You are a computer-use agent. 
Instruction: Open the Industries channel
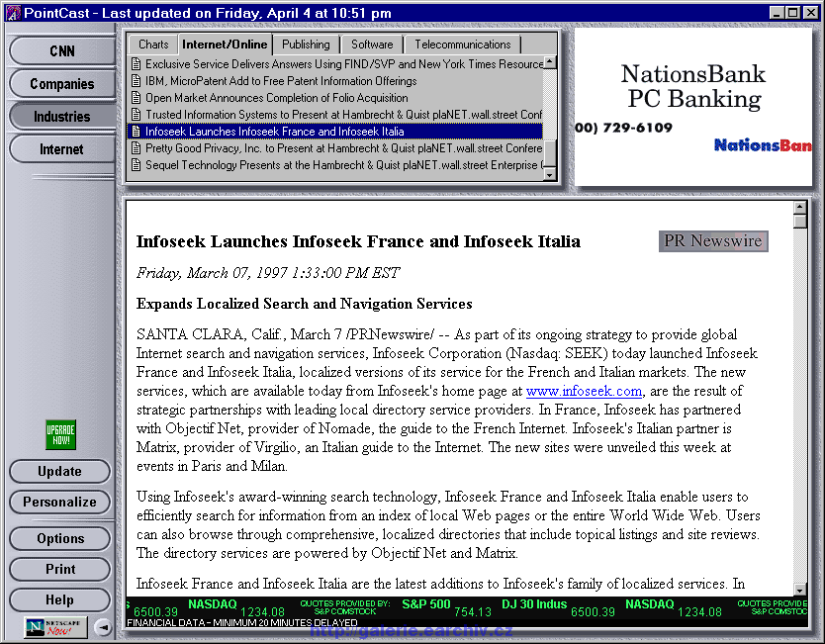[62, 117]
